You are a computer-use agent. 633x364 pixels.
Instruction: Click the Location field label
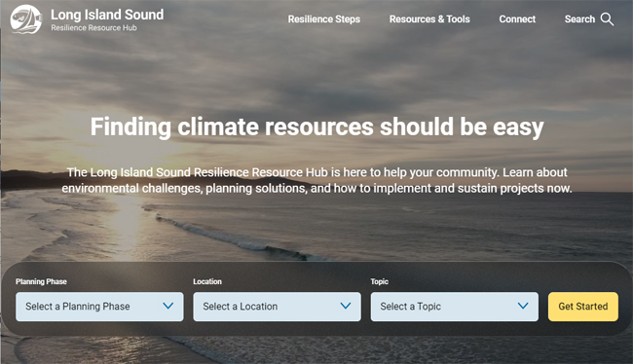click(x=207, y=281)
